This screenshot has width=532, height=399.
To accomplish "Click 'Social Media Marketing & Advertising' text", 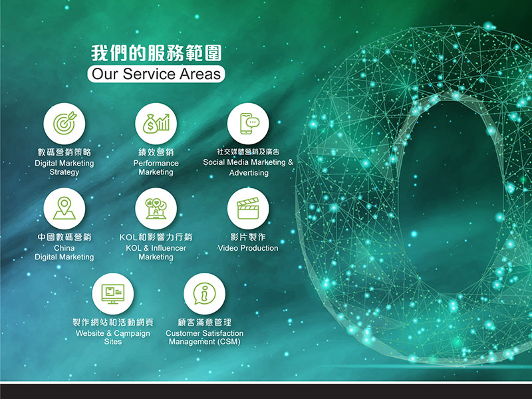I will click(x=248, y=168).
